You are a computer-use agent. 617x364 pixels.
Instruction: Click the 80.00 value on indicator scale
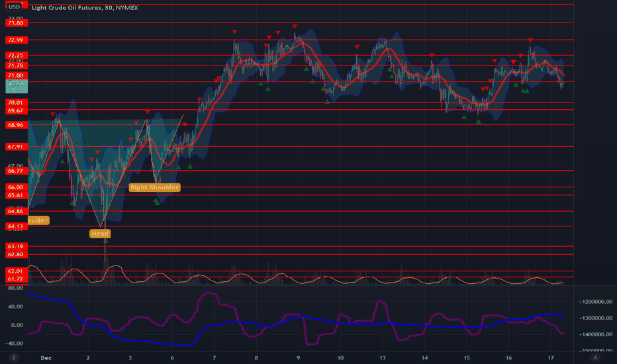[15, 288]
